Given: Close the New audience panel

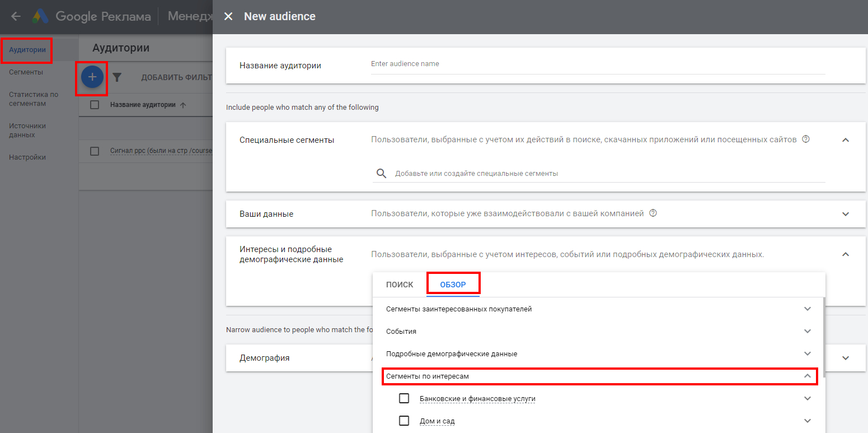Looking at the screenshot, I should 228,17.
